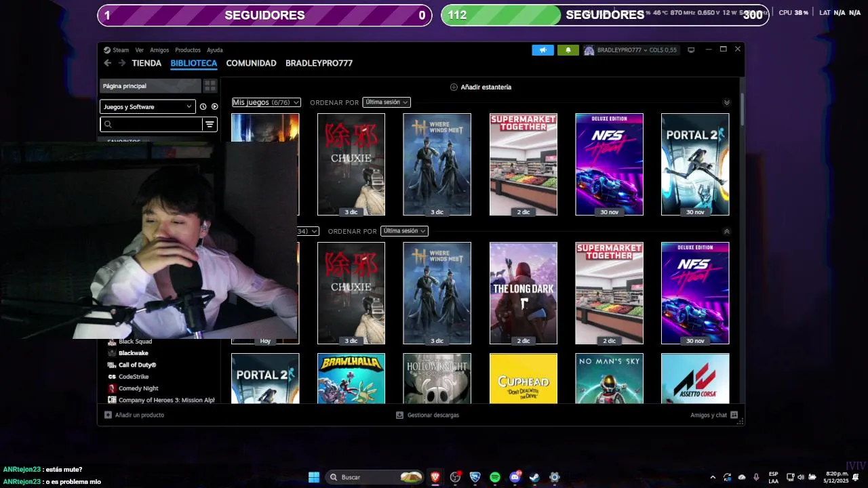Collapse the second shelf double-up chevron

[x=726, y=231]
